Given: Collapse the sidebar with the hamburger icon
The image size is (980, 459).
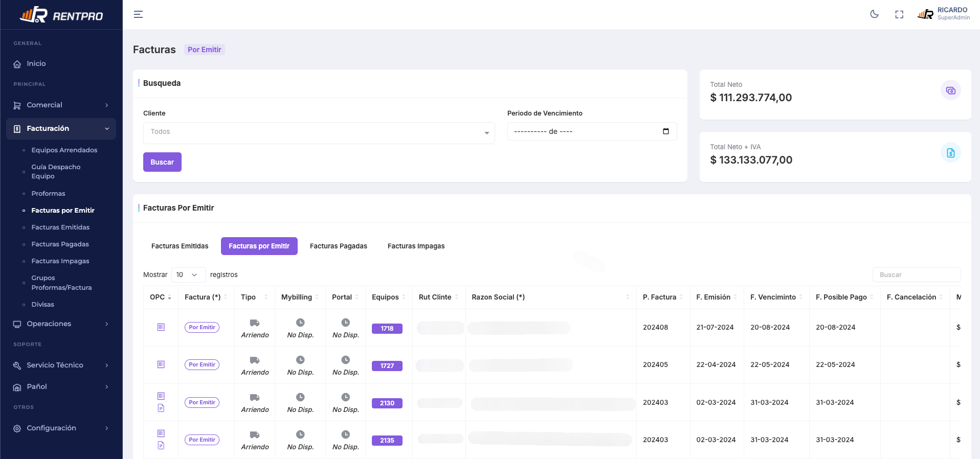Looking at the screenshot, I should click(138, 14).
